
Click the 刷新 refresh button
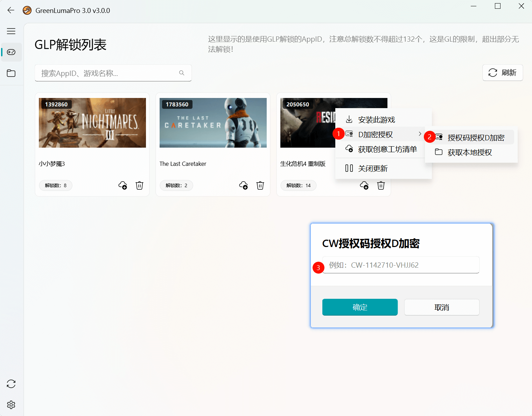click(x=502, y=73)
